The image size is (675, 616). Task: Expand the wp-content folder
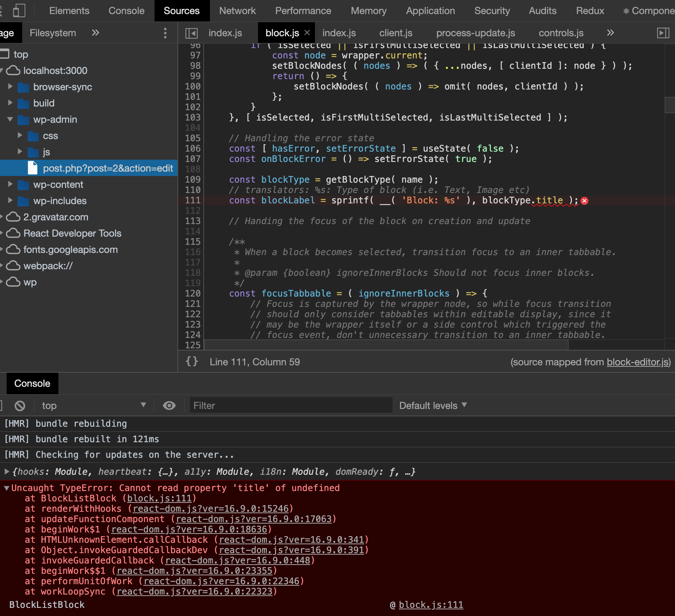pos(10,184)
